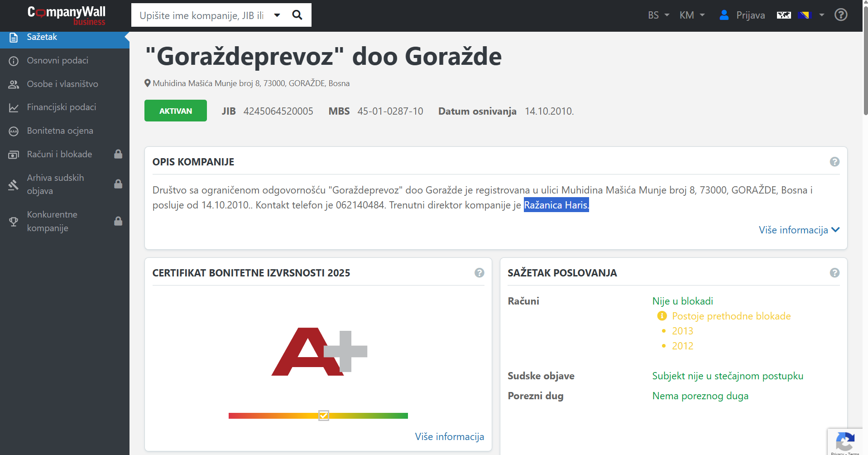The height and width of the screenshot is (455, 868).
Task: Click the Prijava user icon
Action: pyautogui.click(x=724, y=15)
